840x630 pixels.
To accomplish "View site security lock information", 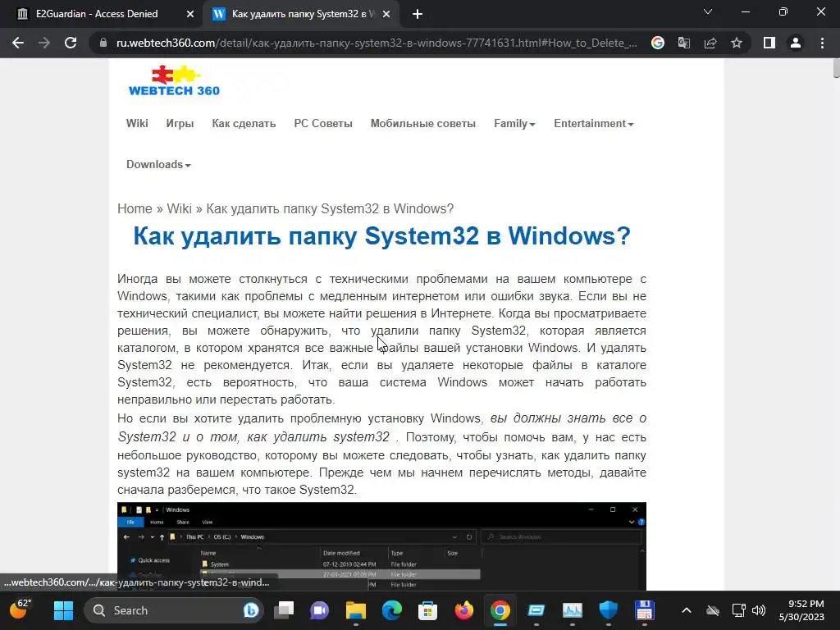I will point(103,43).
